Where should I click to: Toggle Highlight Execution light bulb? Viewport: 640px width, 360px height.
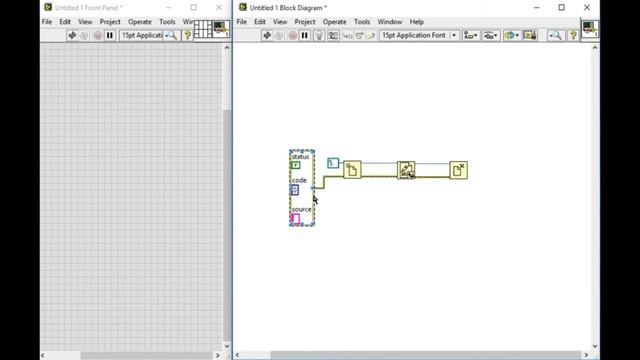pyautogui.click(x=319, y=36)
